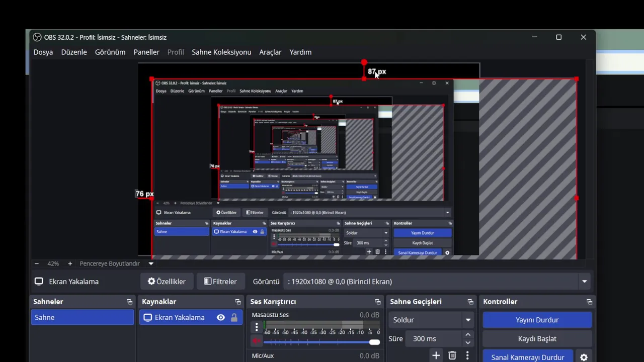
Task: Select the Ekran Yakalama source in Kaynaklar
Action: [x=190, y=317]
